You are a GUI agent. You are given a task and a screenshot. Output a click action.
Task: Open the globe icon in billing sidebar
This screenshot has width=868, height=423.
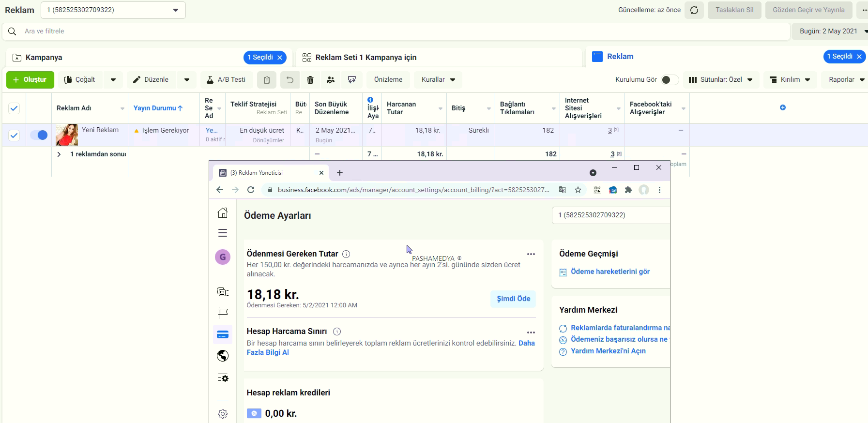(x=223, y=356)
